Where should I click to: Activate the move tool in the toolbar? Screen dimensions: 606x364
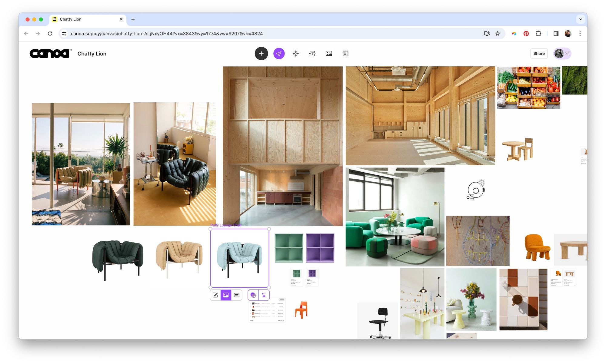coord(296,54)
